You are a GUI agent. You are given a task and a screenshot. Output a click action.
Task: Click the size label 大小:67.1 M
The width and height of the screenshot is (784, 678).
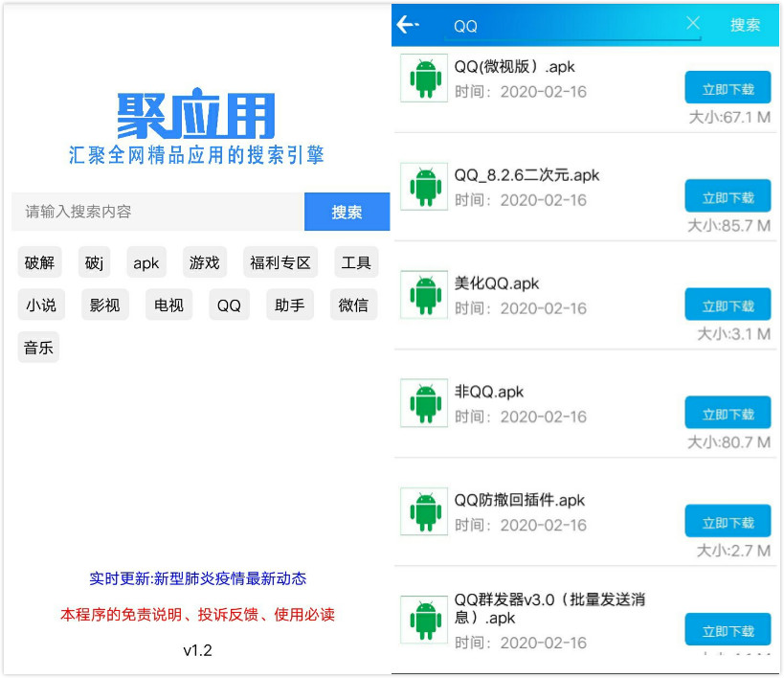(x=729, y=118)
